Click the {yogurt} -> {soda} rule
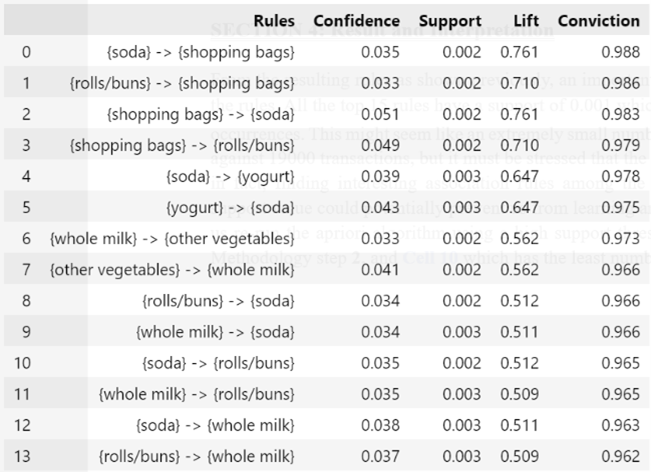This screenshot has width=651, height=472. [x=230, y=208]
